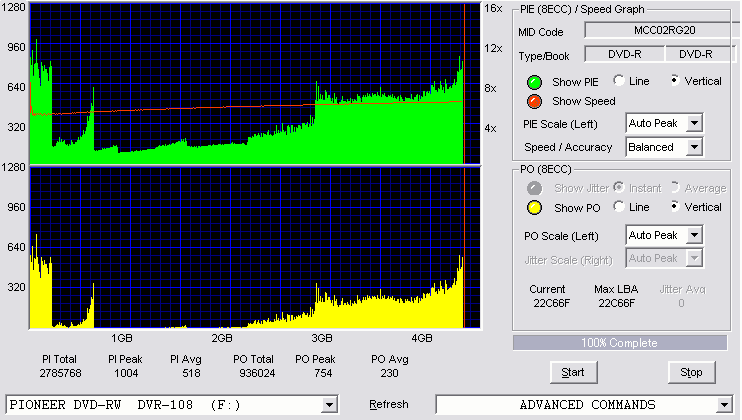Image resolution: width=742 pixels, height=420 pixels.
Task: Select Vertical mode for PO graph
Action: click(676, 207)
